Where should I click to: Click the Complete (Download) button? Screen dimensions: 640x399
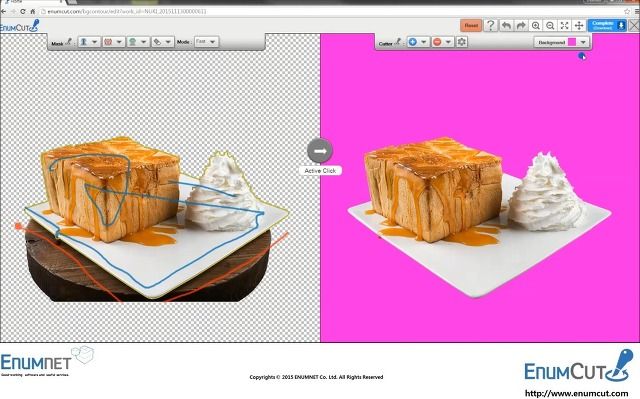click(x=607, y=25)
